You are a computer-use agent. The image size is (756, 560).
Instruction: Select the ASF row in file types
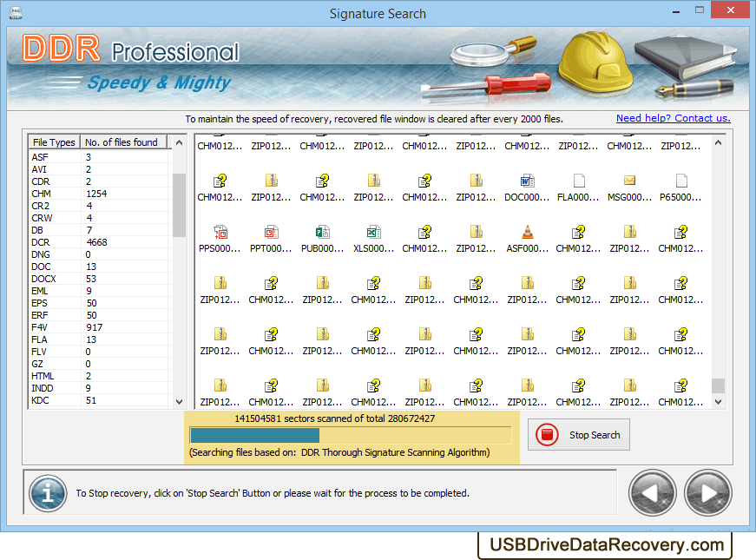(x=101, y=157)
